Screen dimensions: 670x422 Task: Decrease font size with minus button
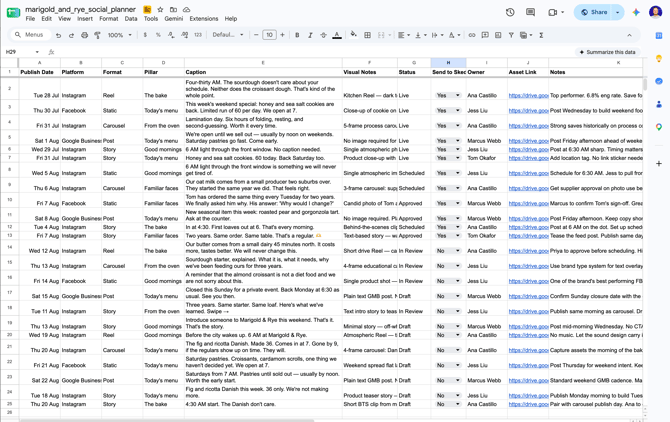pos(256,35)
